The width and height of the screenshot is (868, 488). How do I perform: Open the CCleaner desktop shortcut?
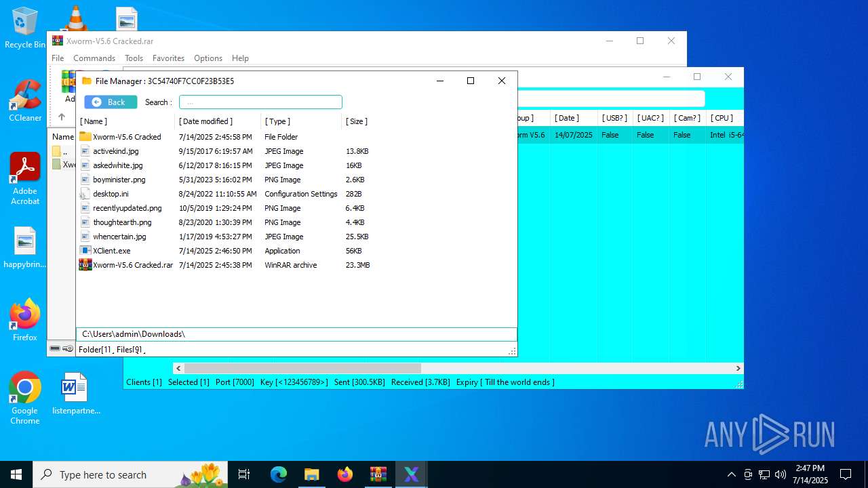pyautogui.click(x=25, y=101)
